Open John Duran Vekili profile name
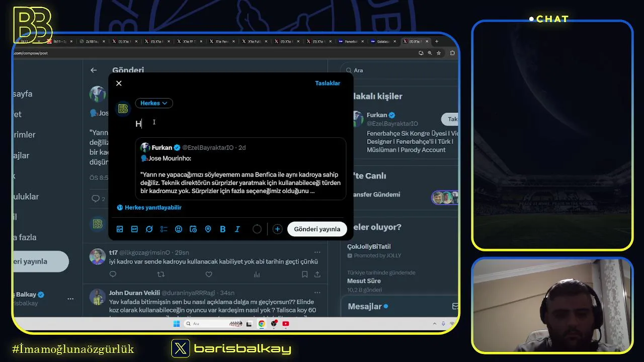 pyautogui.click(x=134, y=293)
